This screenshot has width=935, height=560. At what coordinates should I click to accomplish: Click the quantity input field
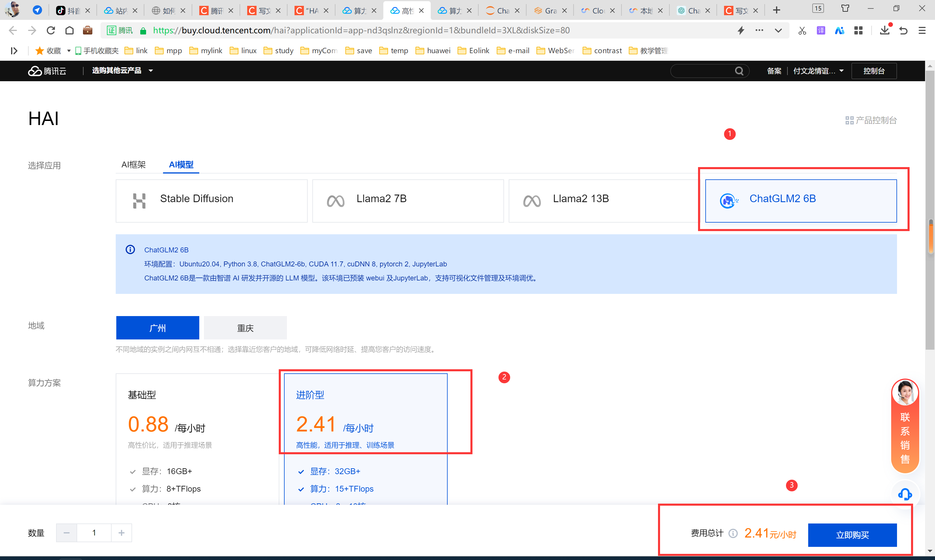click(94, 533)
